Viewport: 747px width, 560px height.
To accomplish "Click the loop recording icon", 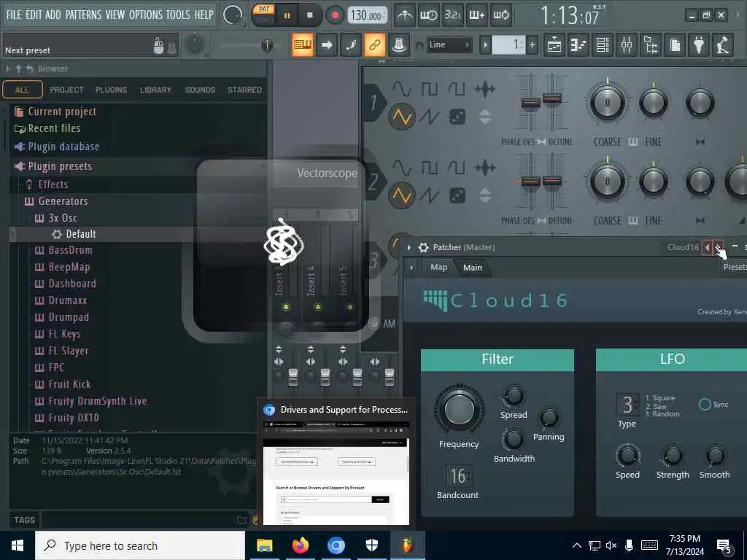I will click(501, 15).
